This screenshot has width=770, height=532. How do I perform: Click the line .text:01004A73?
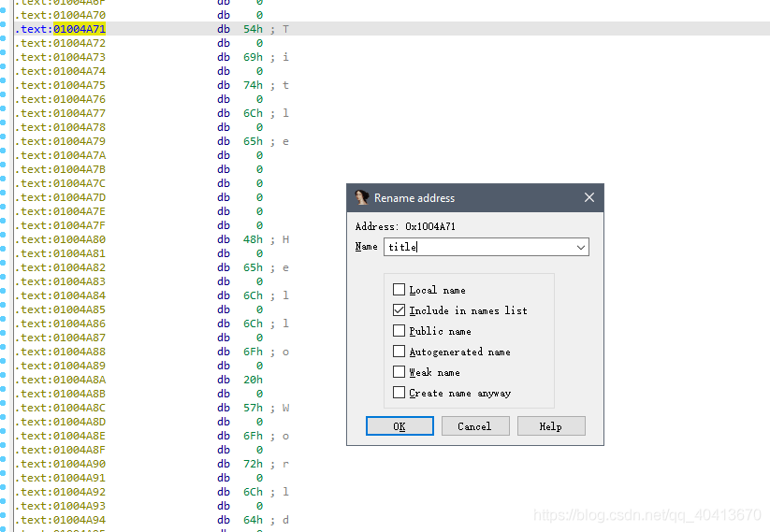coord(153,57)
